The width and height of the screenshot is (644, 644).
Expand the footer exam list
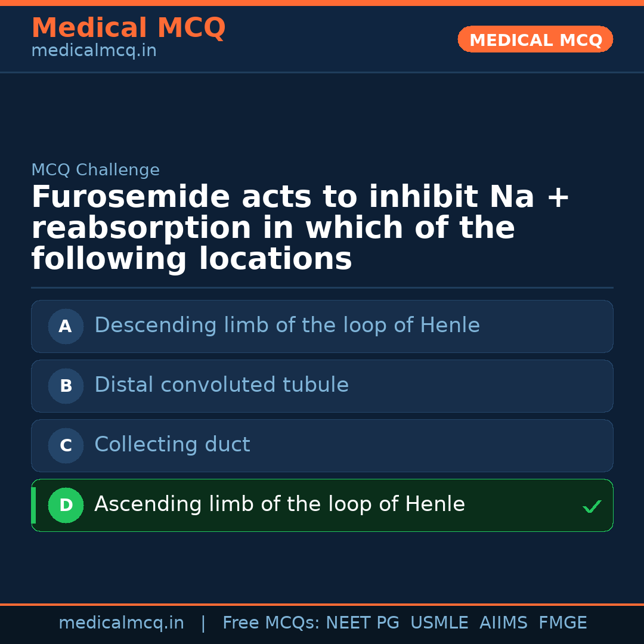click(404, 622)
